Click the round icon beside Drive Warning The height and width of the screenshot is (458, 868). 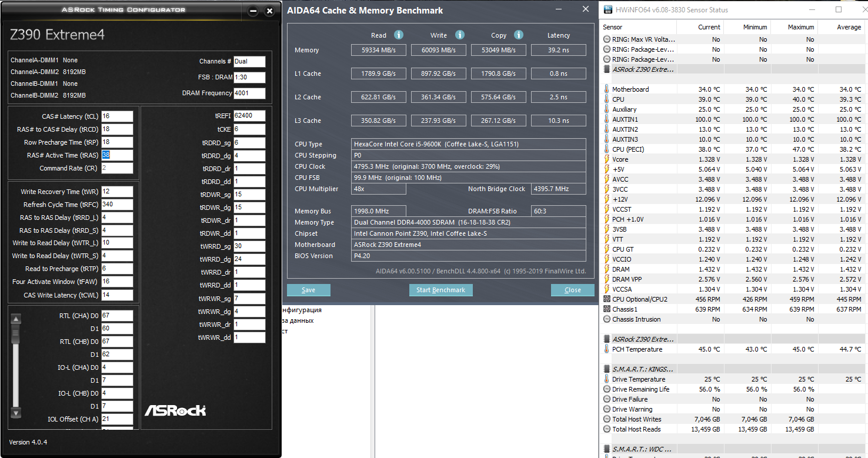pyautogui.click(x=607, y=409)
